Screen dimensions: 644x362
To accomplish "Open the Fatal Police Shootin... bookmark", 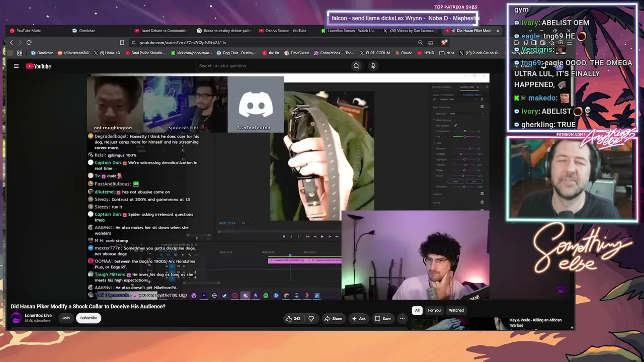I will pyautogui.click(x=145, y=53).
